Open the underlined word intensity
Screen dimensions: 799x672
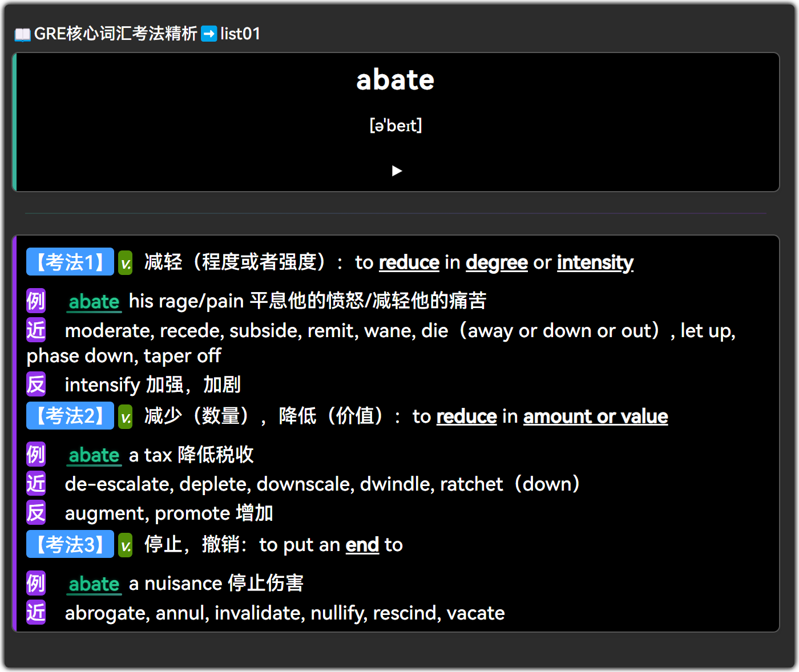point(595,262)
